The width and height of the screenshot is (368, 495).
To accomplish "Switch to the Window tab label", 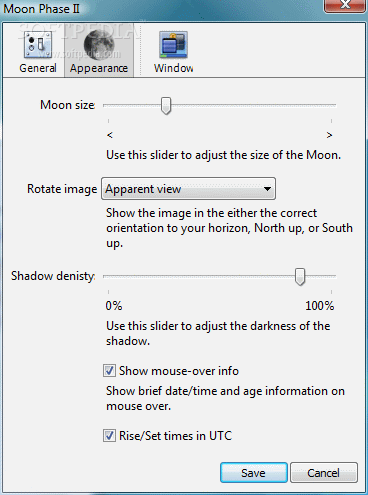I will (x=173, y=68).
